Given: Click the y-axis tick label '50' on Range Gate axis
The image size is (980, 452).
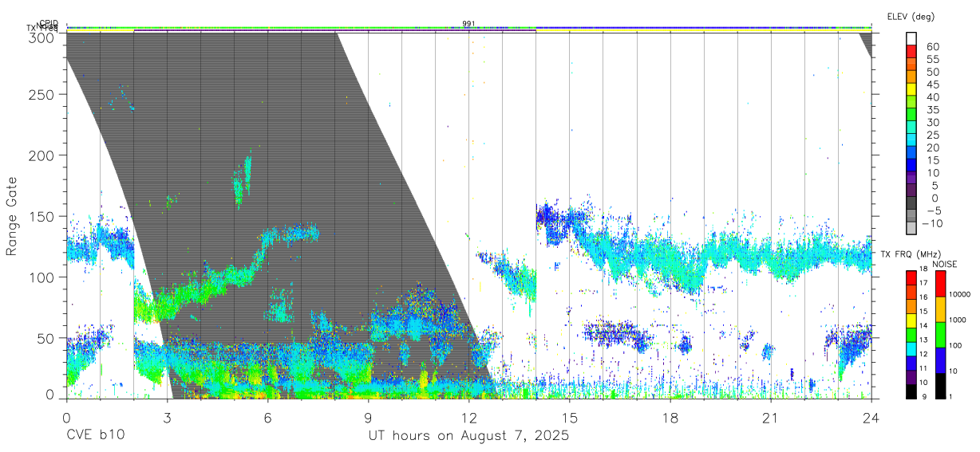Looking at the screenshot, I should 46,338.
